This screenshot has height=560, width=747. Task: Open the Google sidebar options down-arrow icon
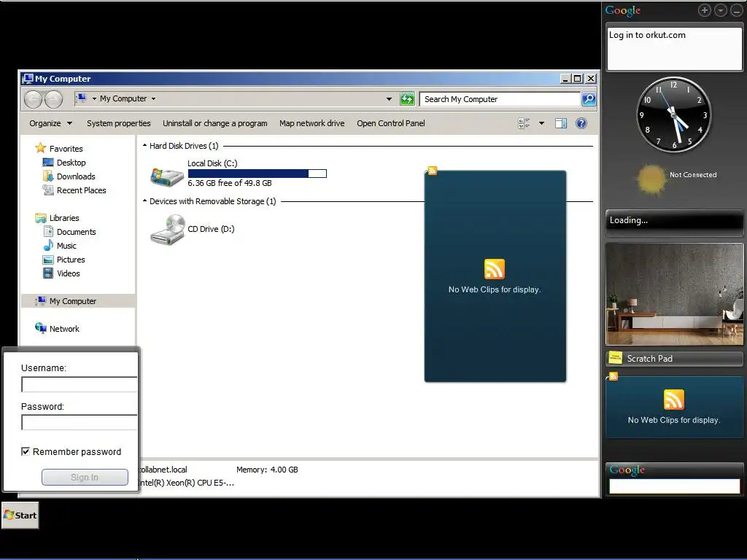pos(721,10)
